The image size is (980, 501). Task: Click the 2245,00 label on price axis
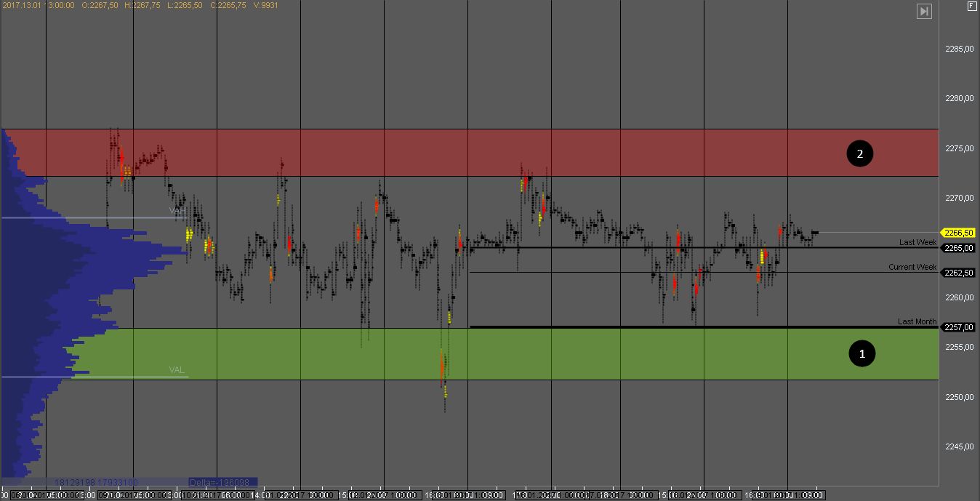coord(958,446)
